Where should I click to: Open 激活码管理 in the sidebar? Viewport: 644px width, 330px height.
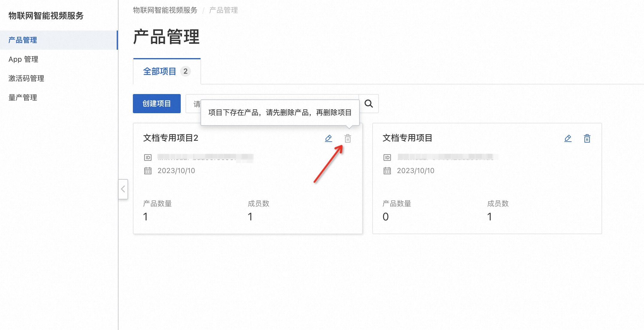click(x=26, y=78)
